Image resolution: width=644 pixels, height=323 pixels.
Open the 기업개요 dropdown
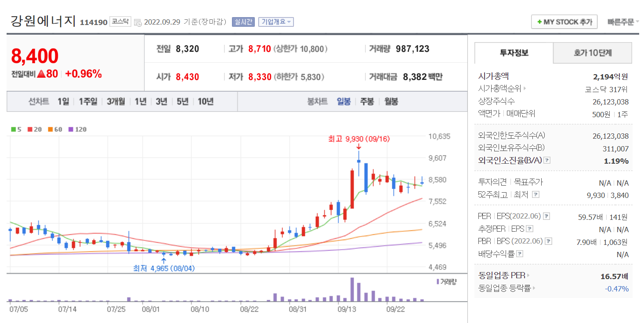click(276, 22)
